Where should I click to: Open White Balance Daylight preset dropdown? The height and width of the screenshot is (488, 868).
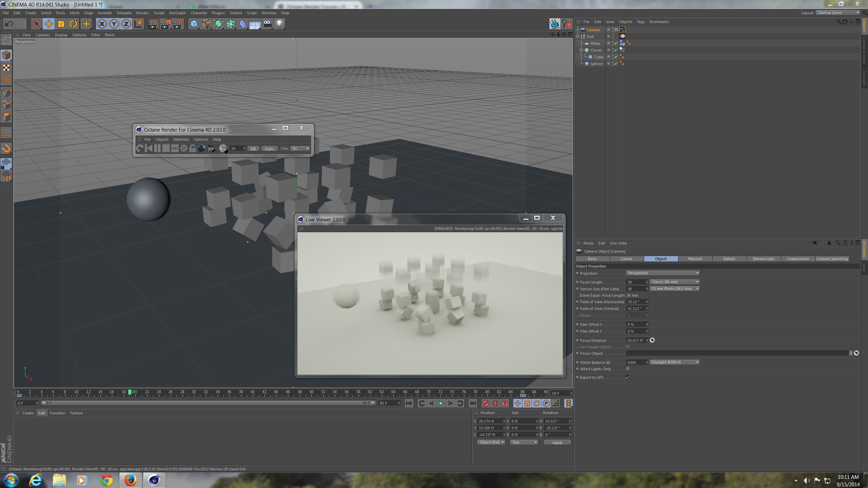pyautogui.click(x=674, y=362)
